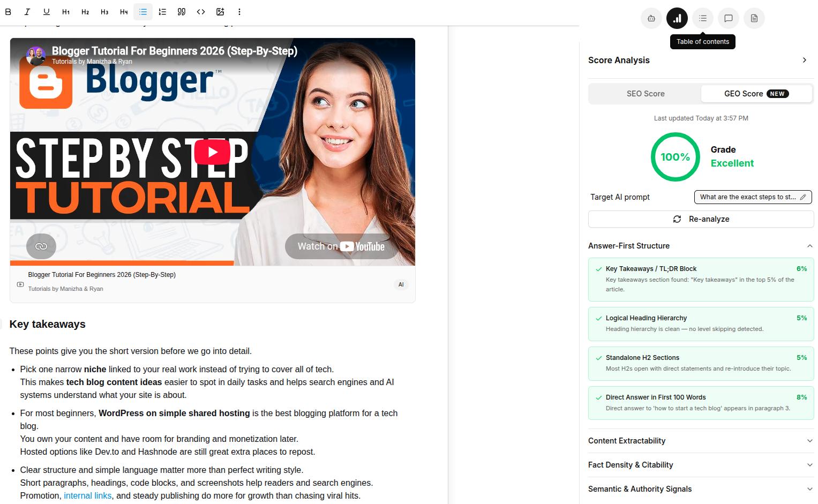Insert a code block
The image size is (818, 504).
point(201,12)
